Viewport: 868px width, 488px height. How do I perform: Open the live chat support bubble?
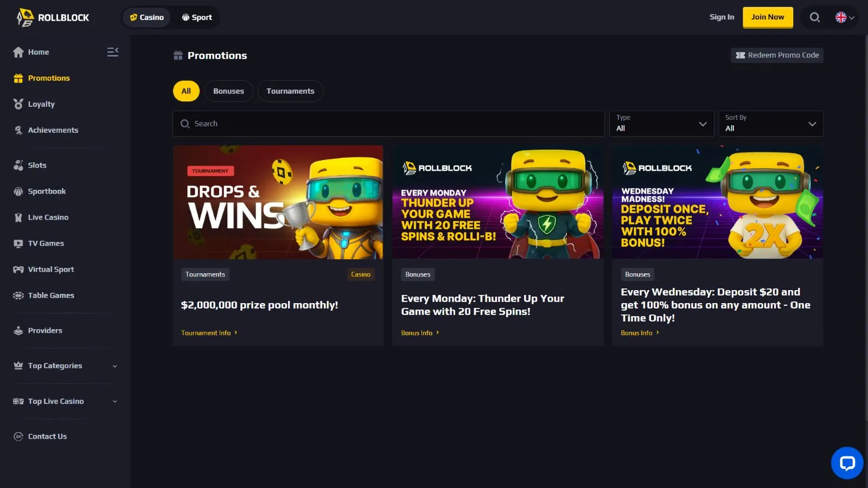847,463
